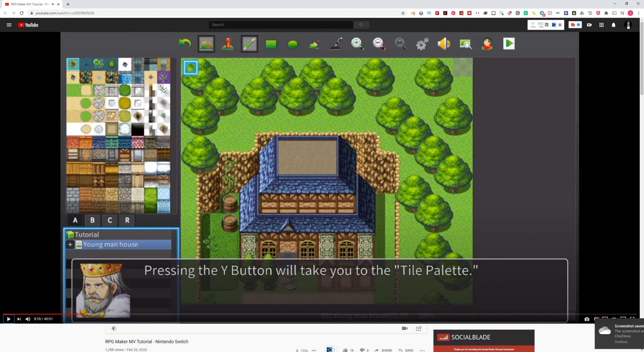Open the YouTube notifications bell

click(x=614, y=25)
